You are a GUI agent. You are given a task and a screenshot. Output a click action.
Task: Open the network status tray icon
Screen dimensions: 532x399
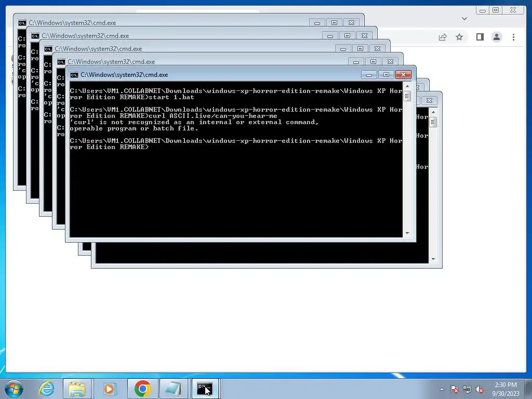467,389
